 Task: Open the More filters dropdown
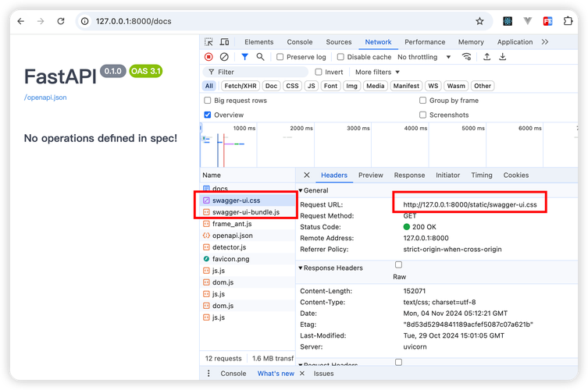point(377,72)
